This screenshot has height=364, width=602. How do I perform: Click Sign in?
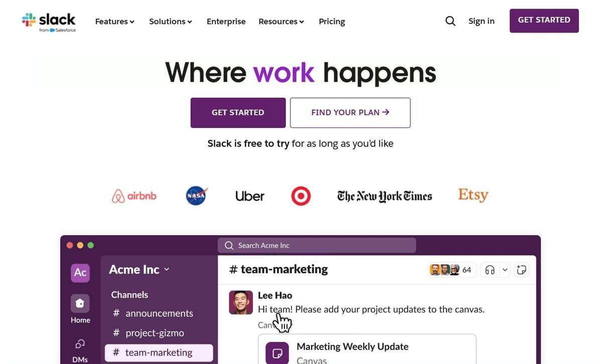click(x=481, y=21)
